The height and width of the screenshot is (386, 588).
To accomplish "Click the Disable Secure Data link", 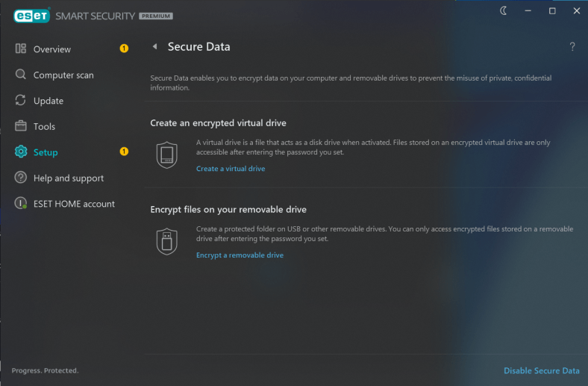I will coord(542,370).
